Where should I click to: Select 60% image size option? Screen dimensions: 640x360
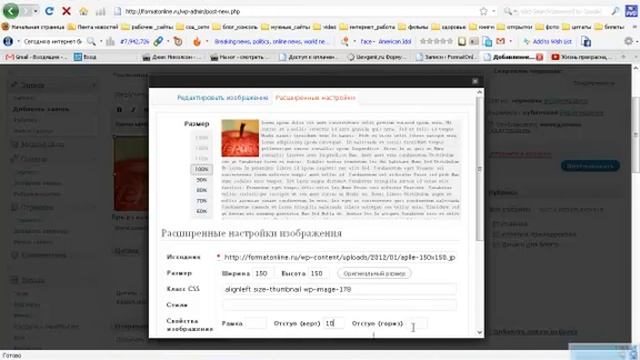[201, 211]
